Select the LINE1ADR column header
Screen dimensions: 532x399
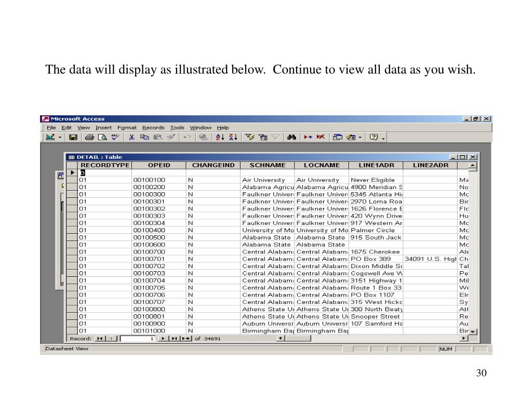(x=376, y=165)
